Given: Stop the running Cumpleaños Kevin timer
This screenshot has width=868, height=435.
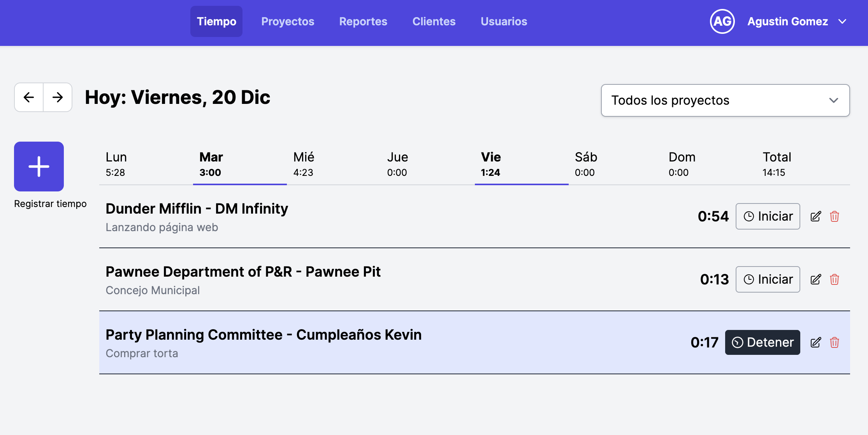Looking at the screenshot, I should (762, 342).
